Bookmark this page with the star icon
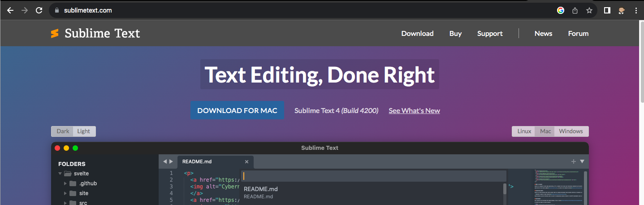 [x=589, y=10]
